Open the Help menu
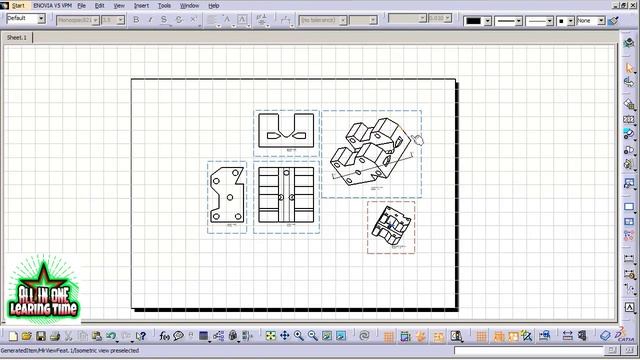Screen dimensions: 640x360 pyautogui.click(x=213, y=6)
